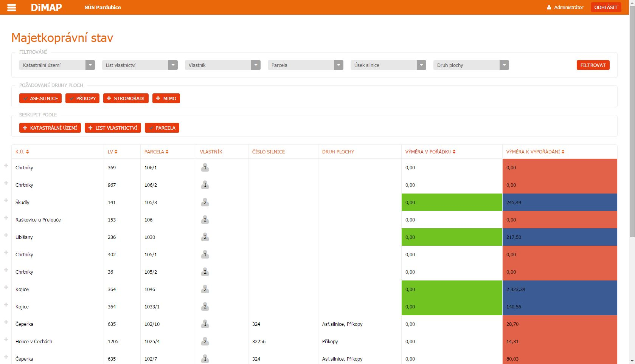Click Příkopy text in Holice row
Viewport: 635px width, 364px height.
pyautogui.click(x=330, y=341)
